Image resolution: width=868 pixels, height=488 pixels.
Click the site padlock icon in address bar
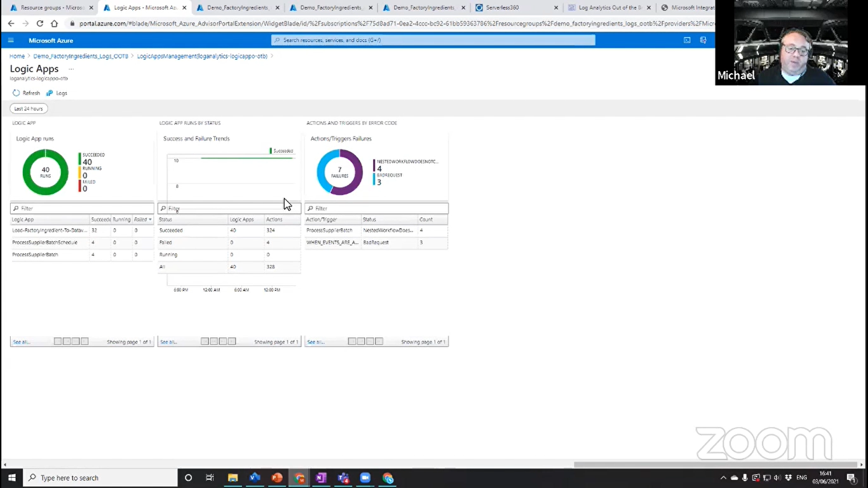pyautogui.click(x=72, y=24)
